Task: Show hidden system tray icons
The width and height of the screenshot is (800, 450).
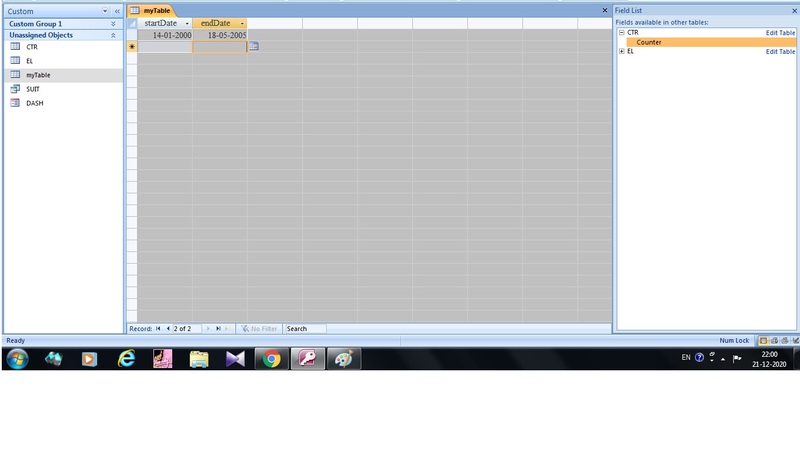Action: click(x=723, y=359)
